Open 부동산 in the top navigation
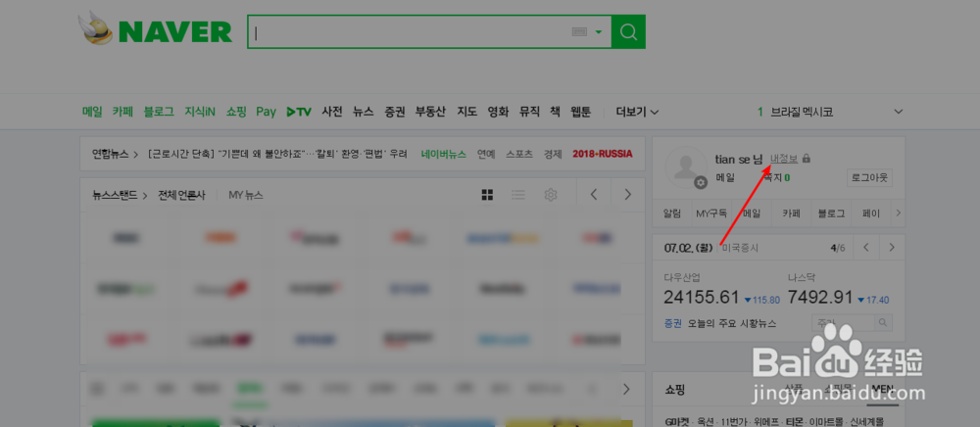 pos(430,112)
